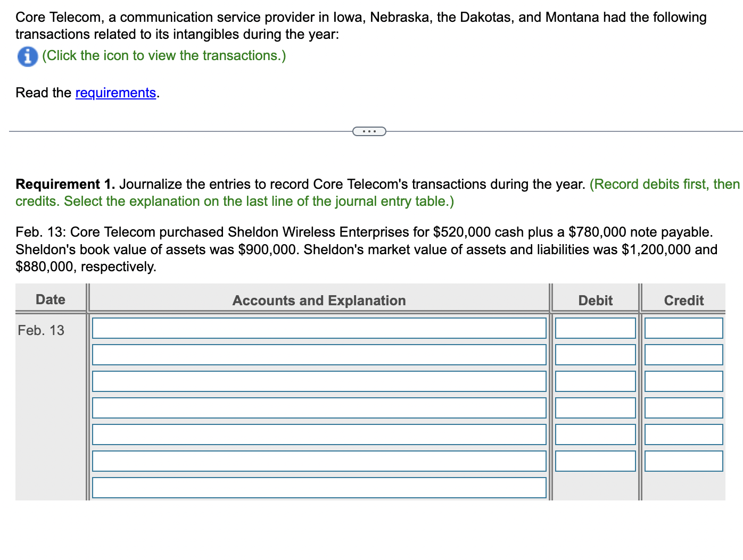Image resolution: width=743 pixels, height=560 pixels.
Task: Click fifth row Debit input
Action: pos(596,434)
